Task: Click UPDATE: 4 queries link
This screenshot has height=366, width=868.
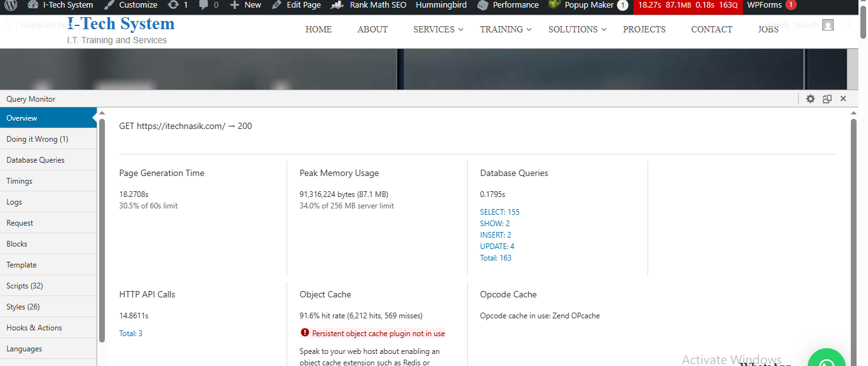Action: (497, 247)
